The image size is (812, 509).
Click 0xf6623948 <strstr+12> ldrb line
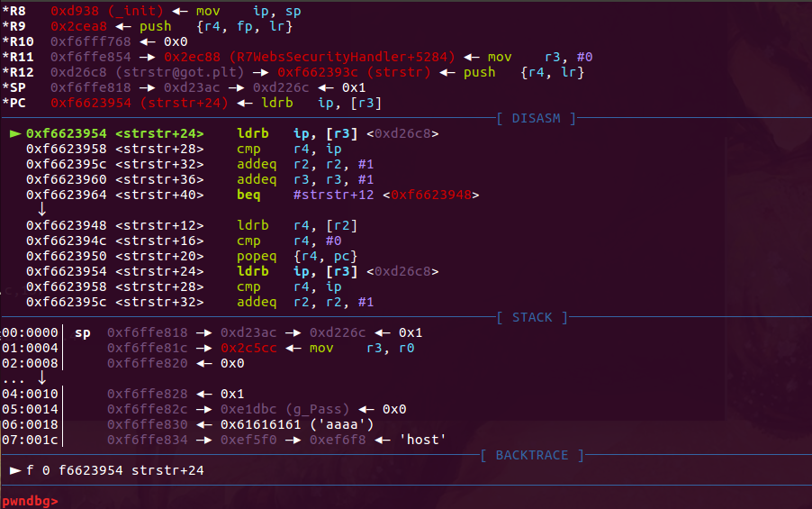coord(192,225)
